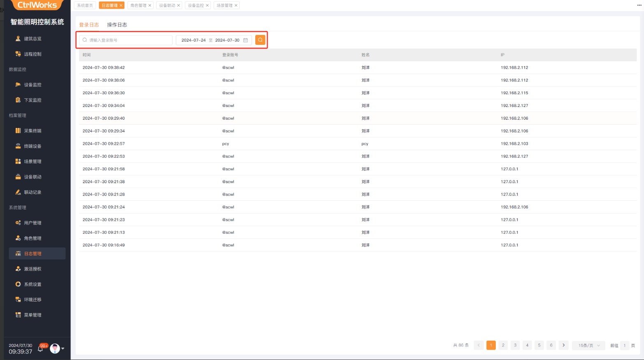Go to page 3 in pagination
This screenshot has height=360, width=644.
(515, 345)
